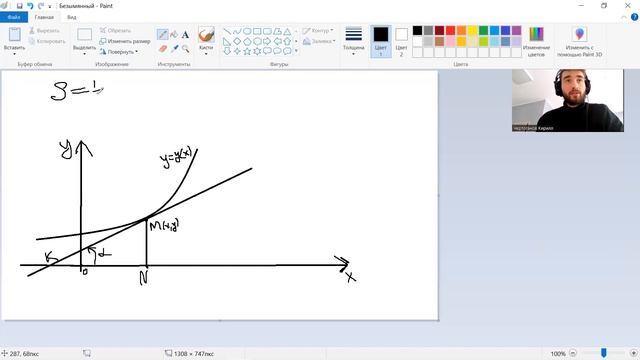Choose the Triangle shape
This screenshot has width=640, height=360.
pos(287,31)
